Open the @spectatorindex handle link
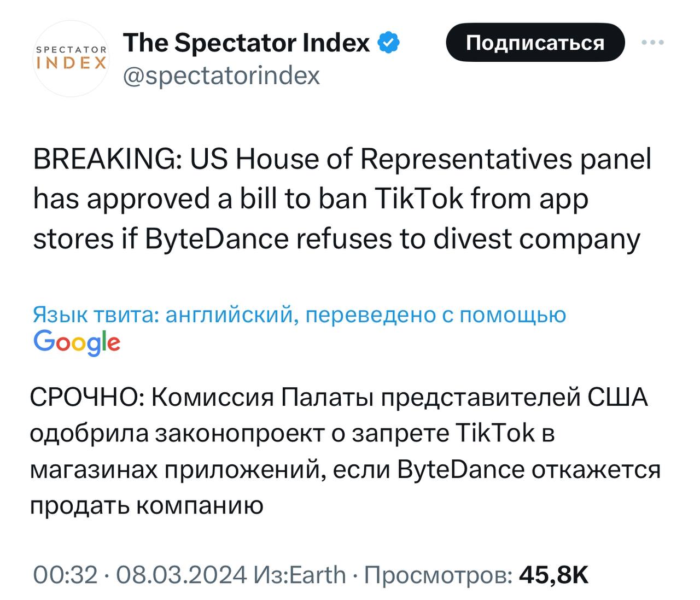This screenshot has height=600, width=700. point(221,75)
